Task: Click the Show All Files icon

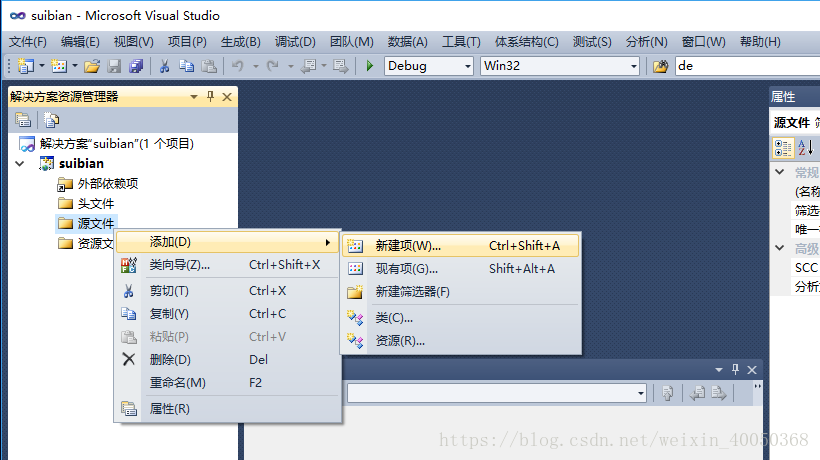Action: [x=51, y=120]
